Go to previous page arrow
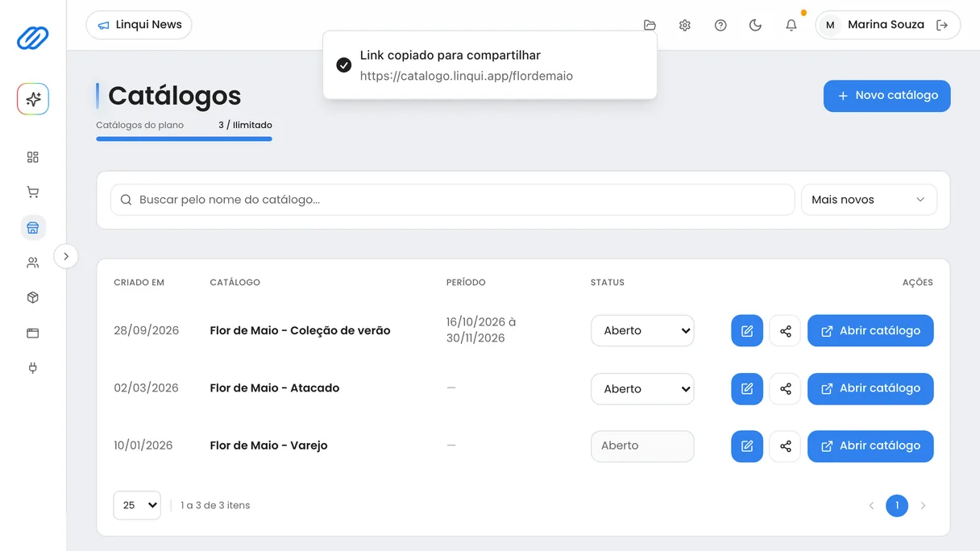 [x=871, y=506]
